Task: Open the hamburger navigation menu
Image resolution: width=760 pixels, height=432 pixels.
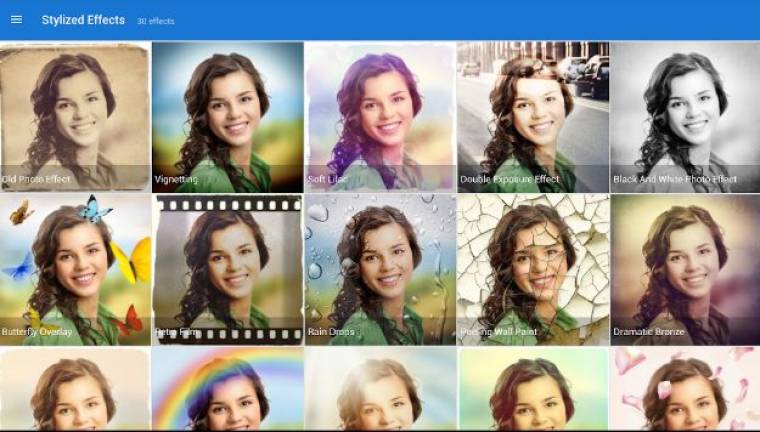Action: [x=16, y=20]
